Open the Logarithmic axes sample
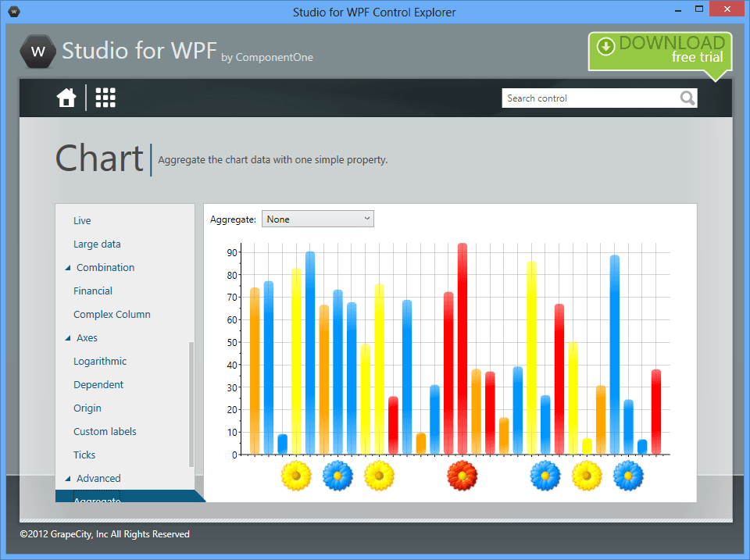The height and width of the screenshot is (560, 750). [x=100, y=361]
